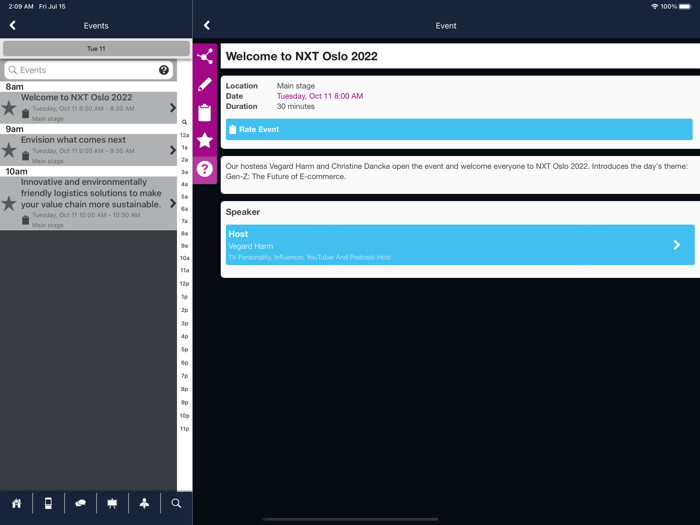
Task: Select the Tue 11 date tab
Action: coord(96,49)
